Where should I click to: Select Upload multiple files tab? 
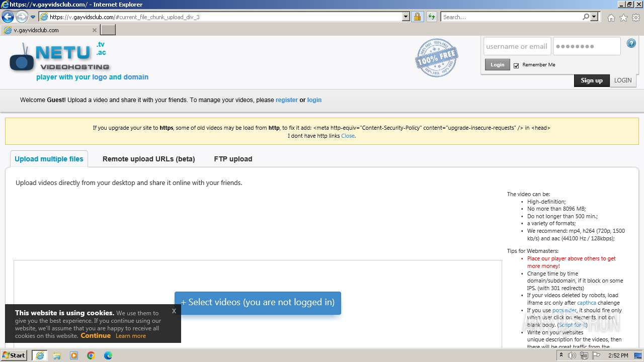(x=49, y=159)
